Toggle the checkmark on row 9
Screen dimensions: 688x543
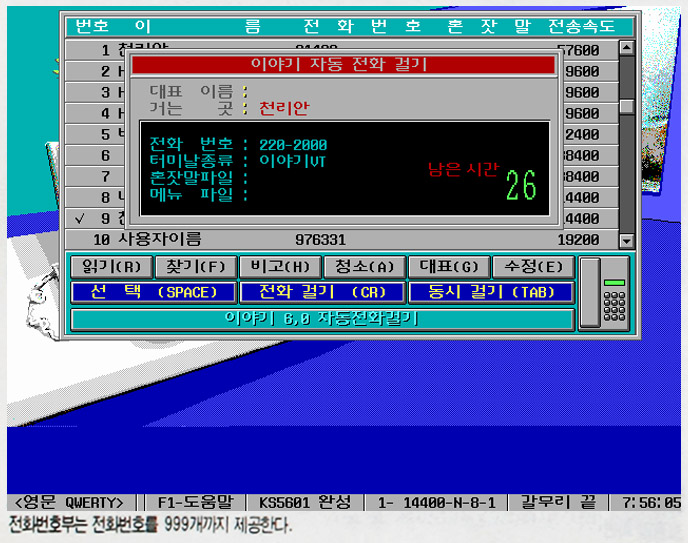click(x=79, y=218)
